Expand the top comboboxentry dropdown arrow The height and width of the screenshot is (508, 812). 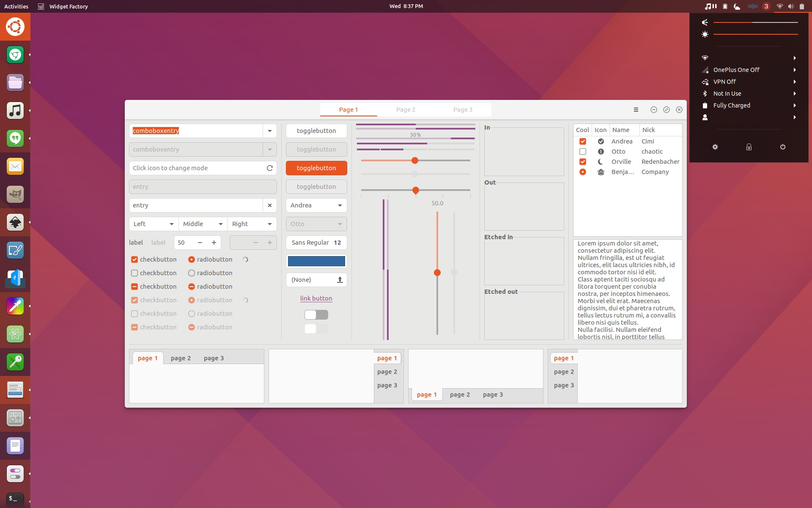(x=270, y=131)
